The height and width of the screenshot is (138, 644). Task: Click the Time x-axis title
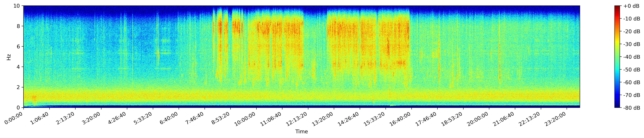pos(301,132)
